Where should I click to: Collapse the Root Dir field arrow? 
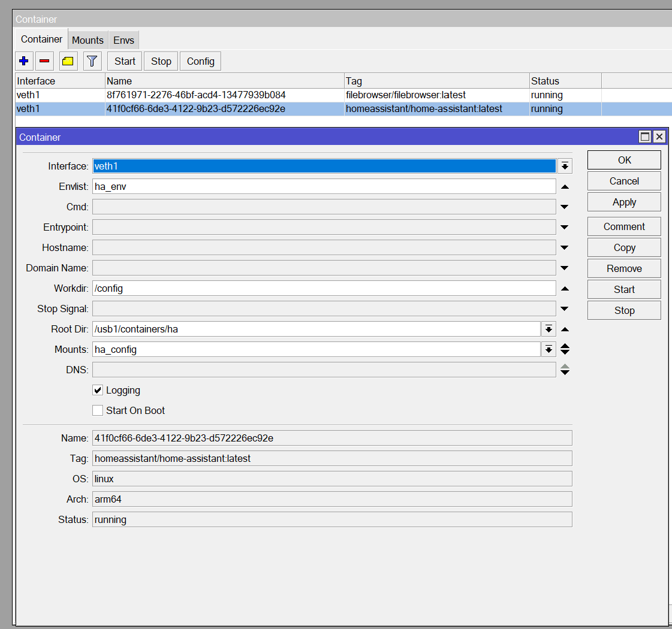point(564,329)
